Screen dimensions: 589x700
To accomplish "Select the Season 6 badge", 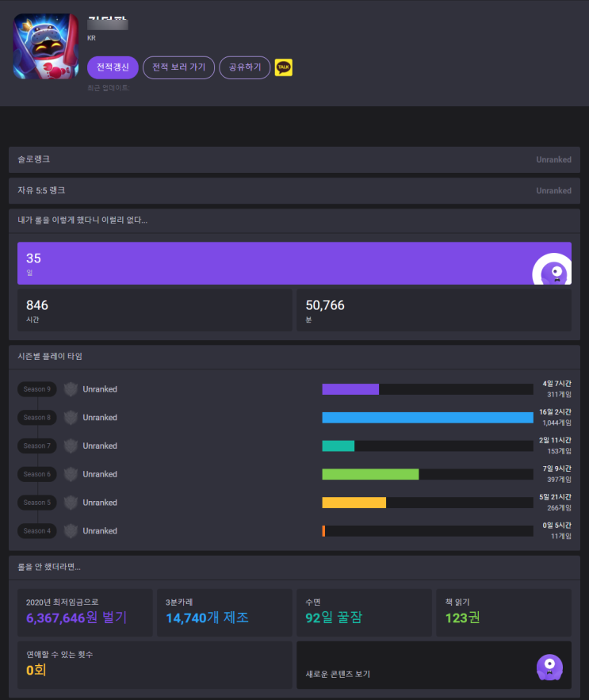I will click(x=37, y=474).
